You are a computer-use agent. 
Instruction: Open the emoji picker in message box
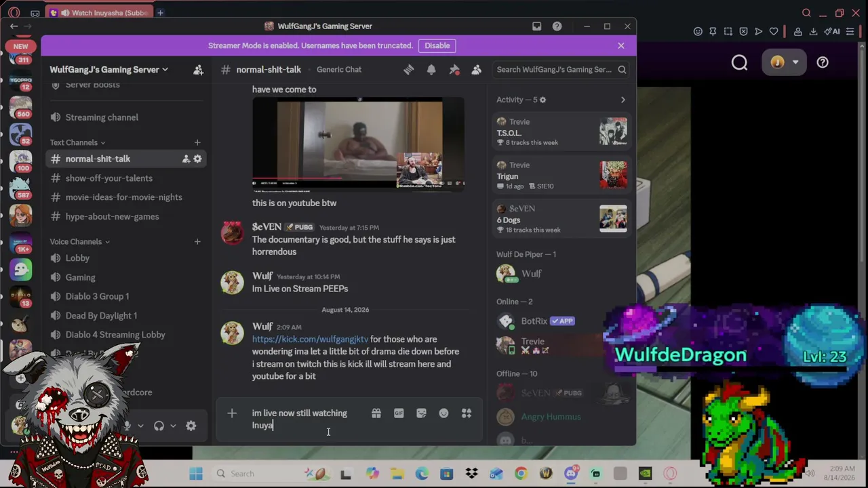point(443,413)
